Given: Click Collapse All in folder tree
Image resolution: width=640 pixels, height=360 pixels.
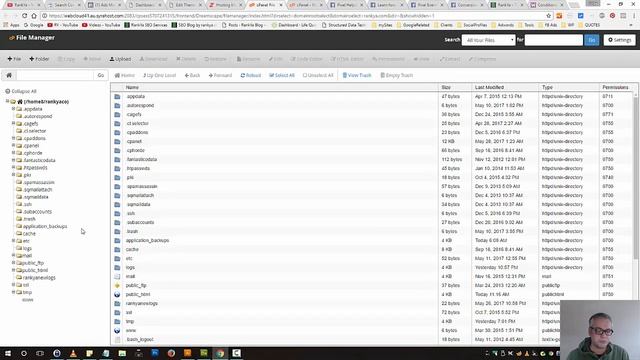Looking at the screenshot, I should click(21, 91).
